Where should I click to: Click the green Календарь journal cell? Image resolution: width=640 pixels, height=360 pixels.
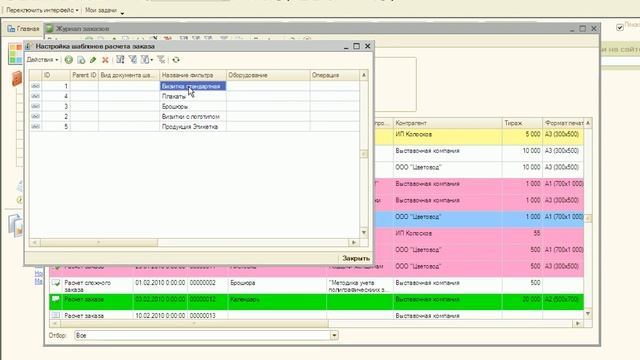[277, 301]
